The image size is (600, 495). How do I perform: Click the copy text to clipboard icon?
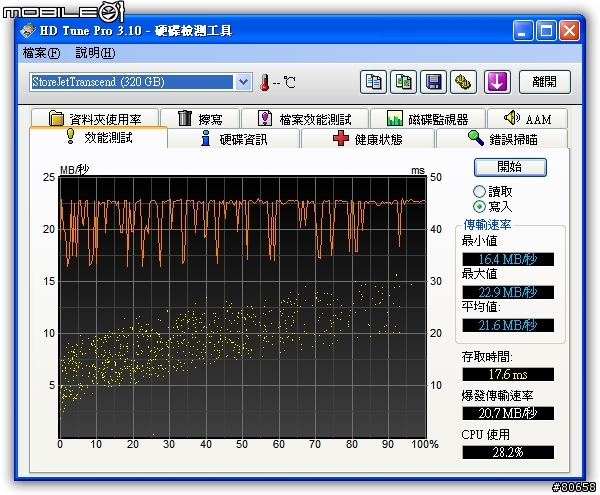pyautogui.click(x=373, y=82)
